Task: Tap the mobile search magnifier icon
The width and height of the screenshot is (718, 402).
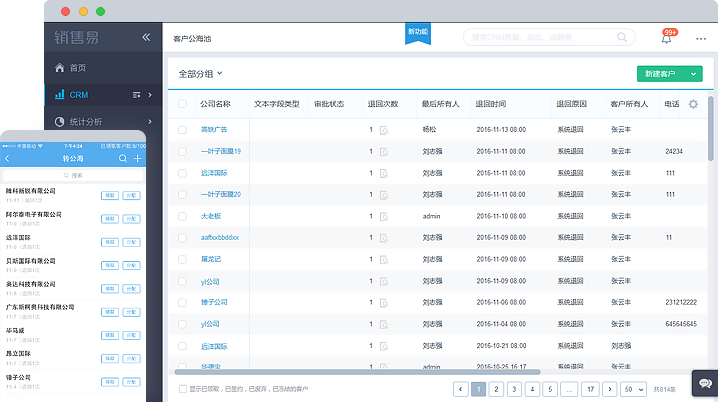Action: point(123,158)
